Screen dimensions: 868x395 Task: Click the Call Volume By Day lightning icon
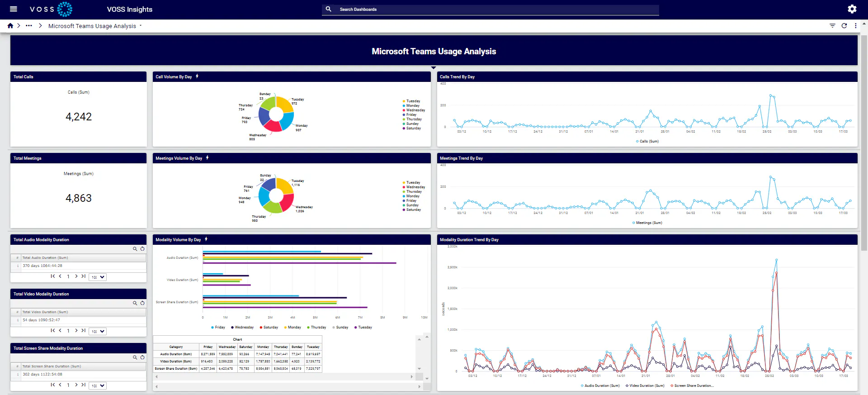[197, 76]
